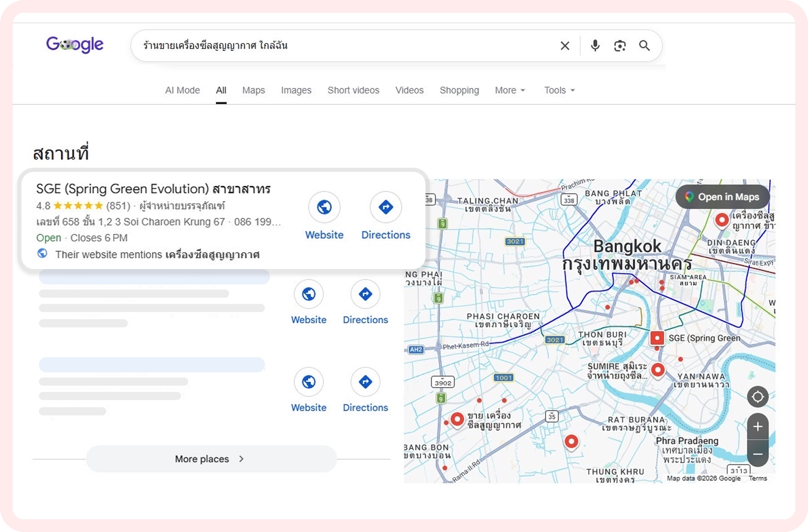Zoom in the map with plus button
808x532 pixels.
[757, 427]
